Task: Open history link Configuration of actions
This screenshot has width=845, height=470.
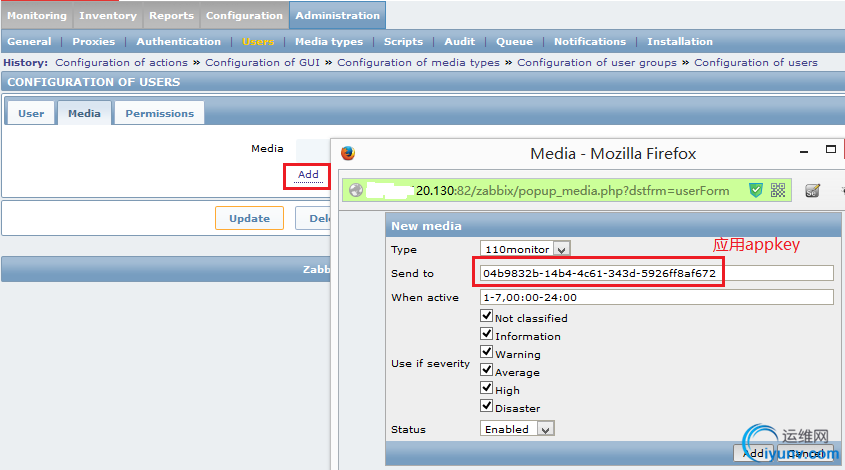Action: pyautogui.click(x=121, y=63)
